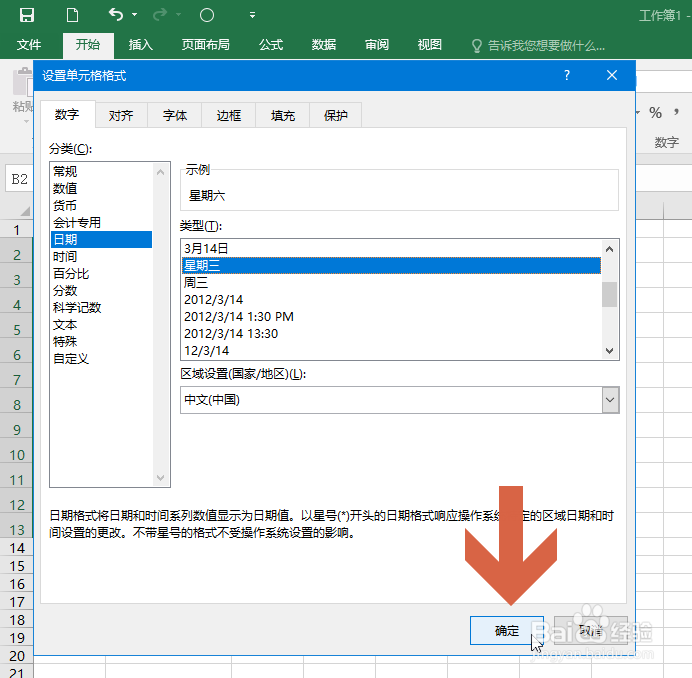
Task: Choose 科学记数 category
Action: [x=102, y=307]
